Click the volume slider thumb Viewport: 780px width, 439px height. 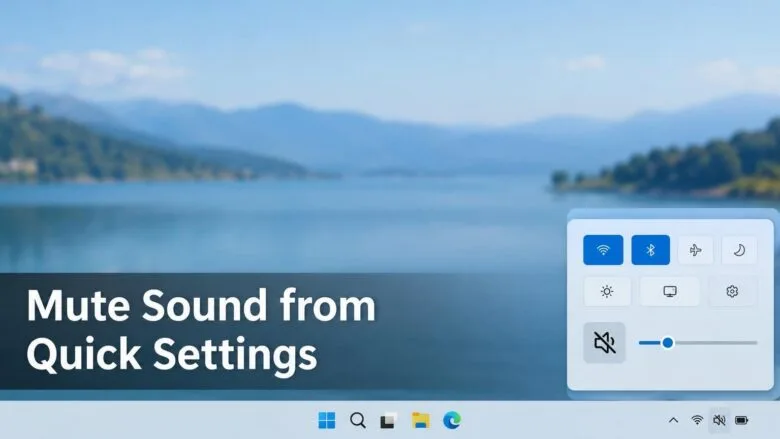pos(668,343)
